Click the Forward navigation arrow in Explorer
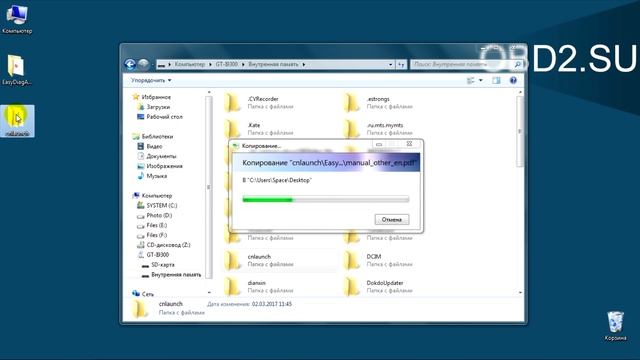 pyautogui.click(x=143, y=64)
